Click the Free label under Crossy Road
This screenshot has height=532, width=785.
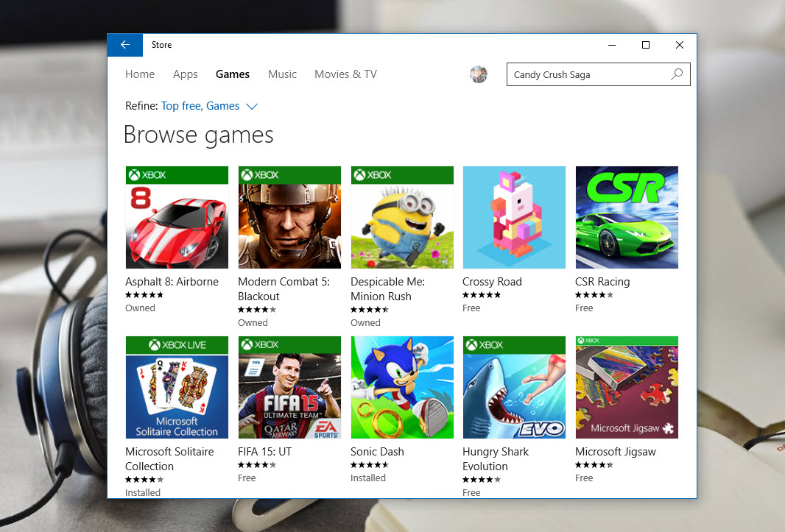[x=471, y=308]
